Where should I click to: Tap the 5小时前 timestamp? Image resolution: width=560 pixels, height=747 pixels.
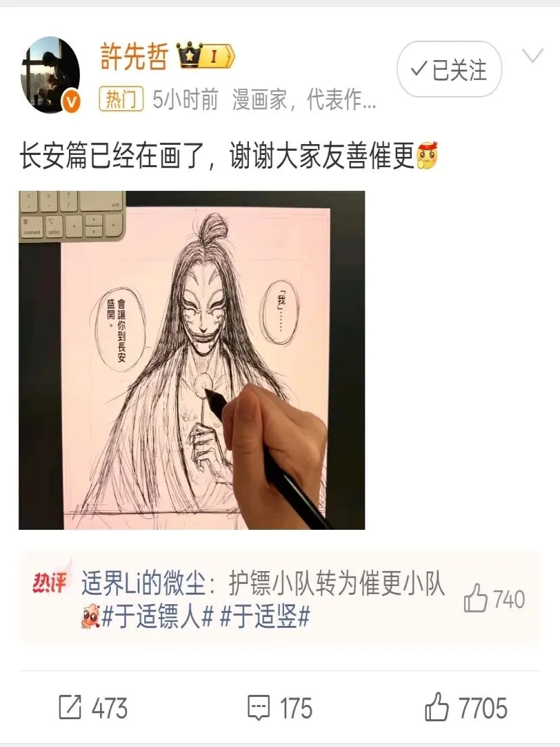(x=185, y=100)
